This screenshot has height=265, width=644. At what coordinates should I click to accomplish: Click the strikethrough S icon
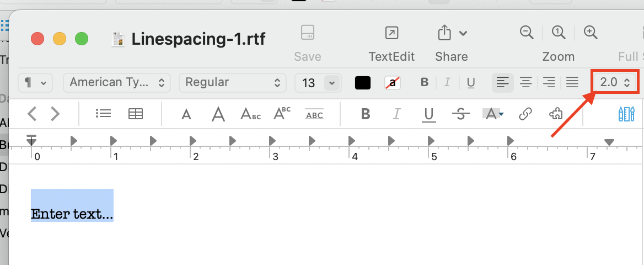(x=460, y=114)
